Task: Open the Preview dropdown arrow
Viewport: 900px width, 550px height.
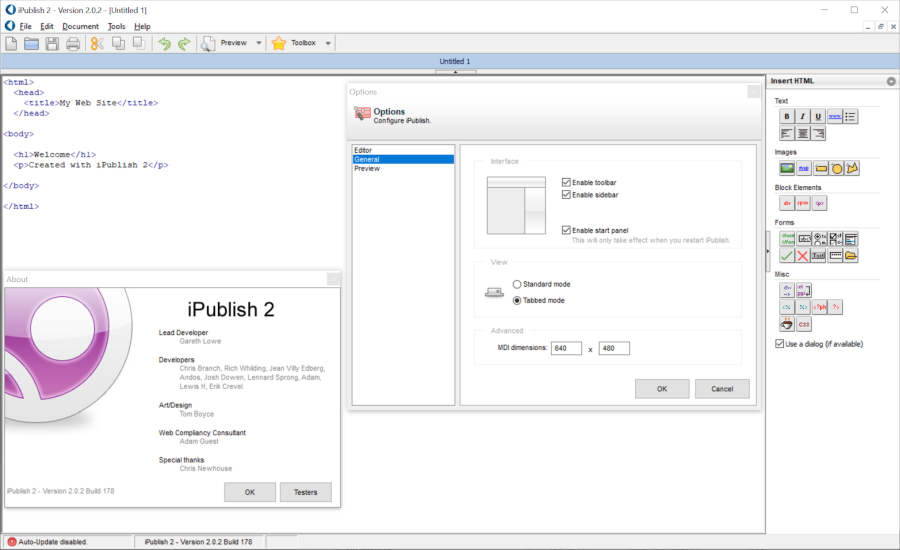Action: pyautogui.click(x=259, y=43)
